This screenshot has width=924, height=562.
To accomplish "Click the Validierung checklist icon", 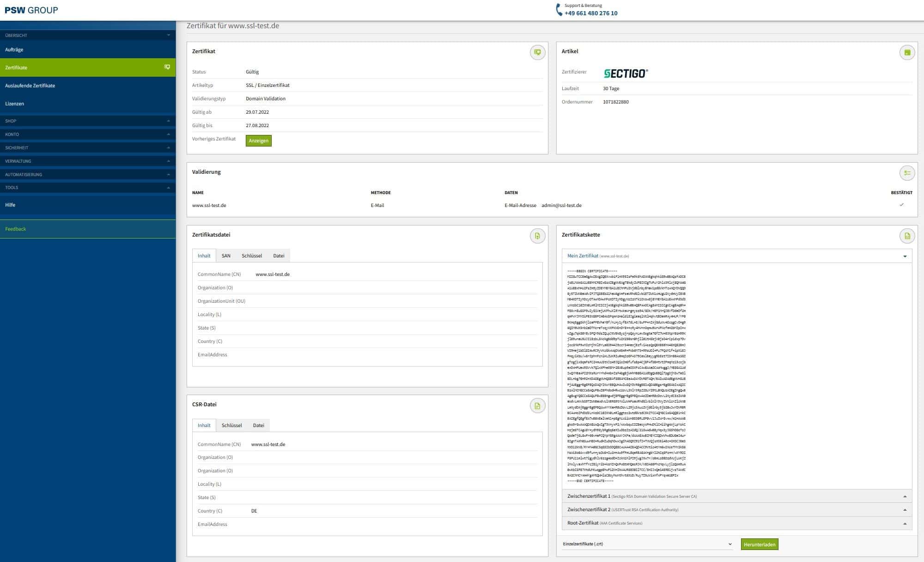I will pyautogui.click(x=907, y=173).
